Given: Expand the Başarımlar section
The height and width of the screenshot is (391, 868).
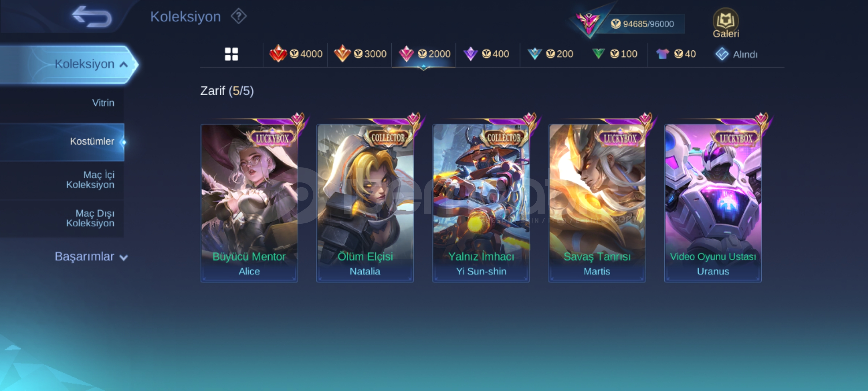Looking at the screenshot, I should [91, 257].
